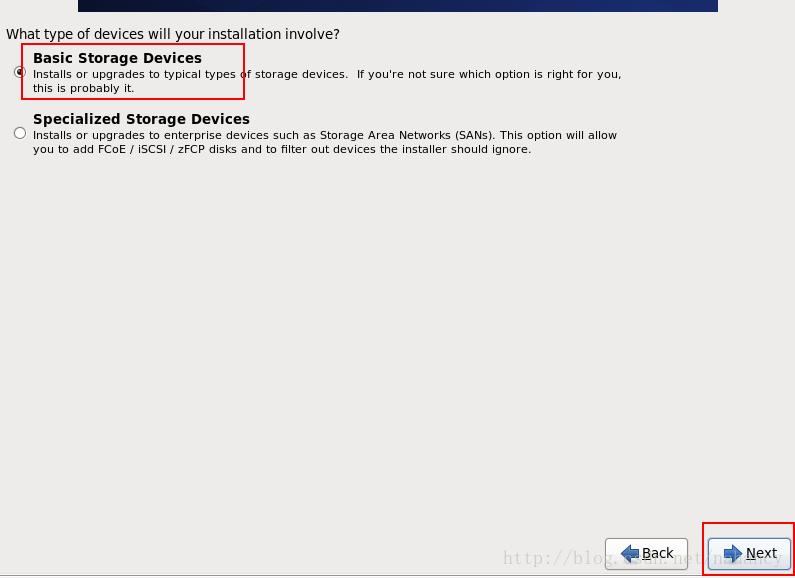Click the blog URL watermark text

(x=640, y=560)
